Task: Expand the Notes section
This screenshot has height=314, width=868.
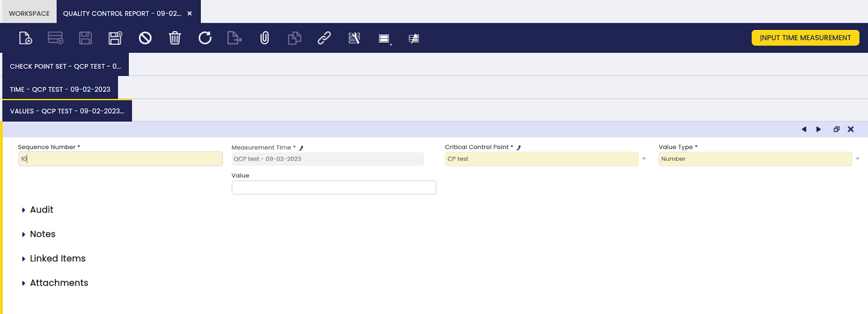Action: tap(42, 234)
